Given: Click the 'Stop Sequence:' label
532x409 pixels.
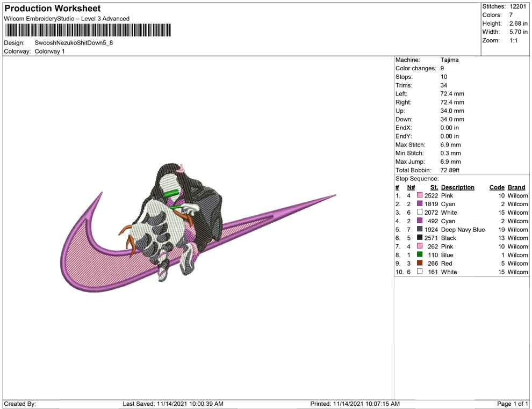Looking at the screenshot, I should [x=417, y=179].
